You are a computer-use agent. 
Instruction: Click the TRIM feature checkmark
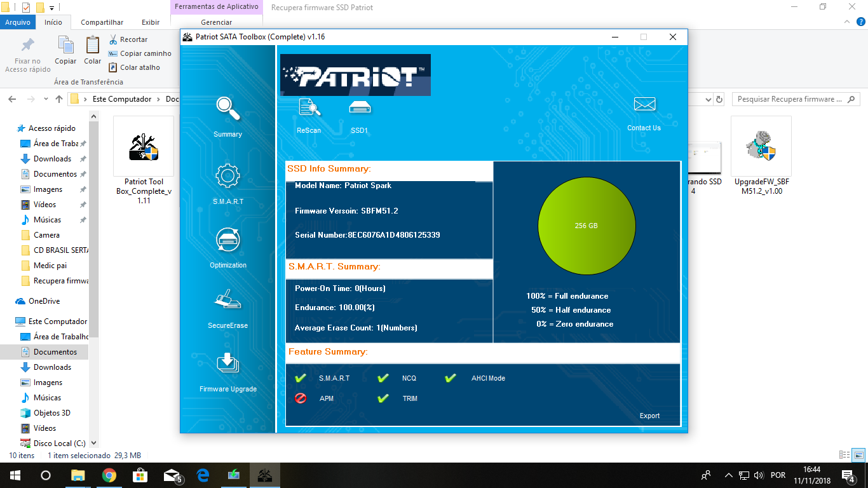pos(383,398)
